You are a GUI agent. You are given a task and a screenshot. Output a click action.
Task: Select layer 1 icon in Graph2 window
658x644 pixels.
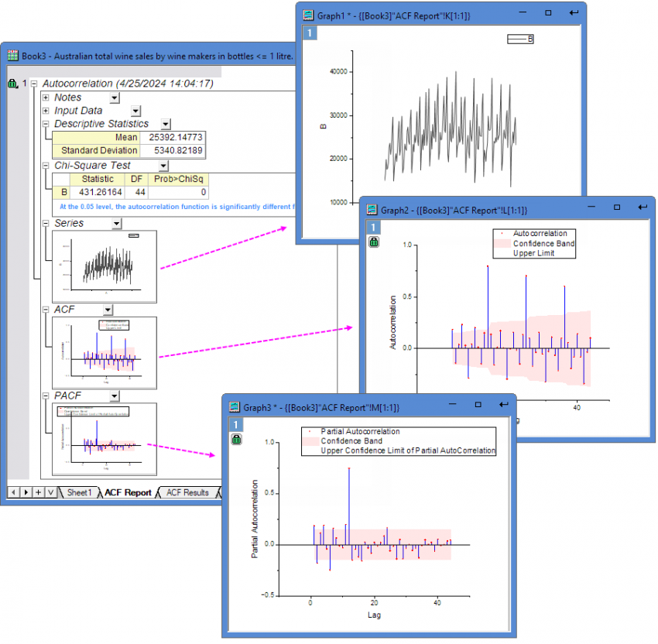tap(373, 227)
